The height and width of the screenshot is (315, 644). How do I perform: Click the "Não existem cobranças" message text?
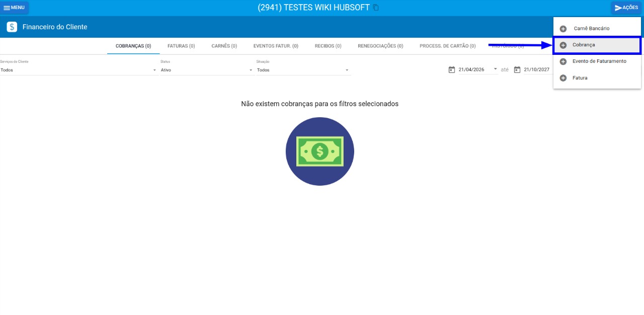click(x=320, y=104)
